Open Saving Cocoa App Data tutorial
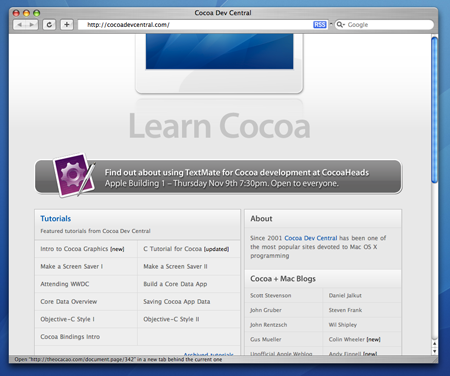Image resolution: width=450 pixels, height=376 pixels. coord(177,302)
